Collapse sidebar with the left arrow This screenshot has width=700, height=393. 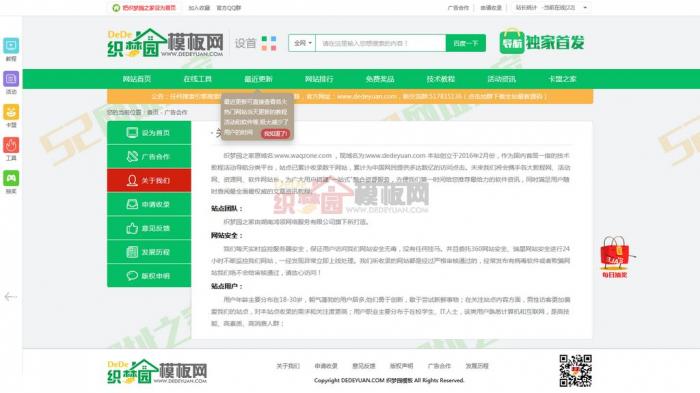[x=11, y=297]
